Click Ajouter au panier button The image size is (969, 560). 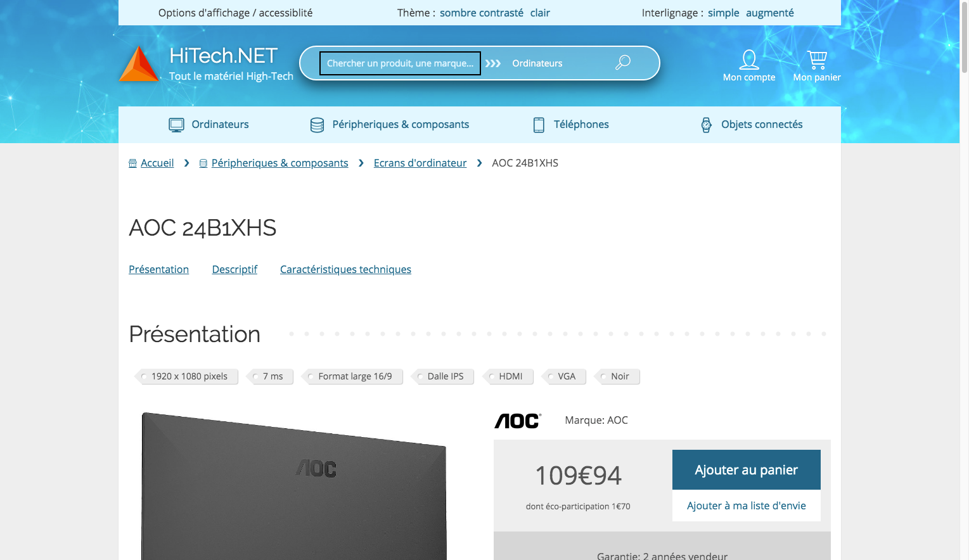(747, 470)
